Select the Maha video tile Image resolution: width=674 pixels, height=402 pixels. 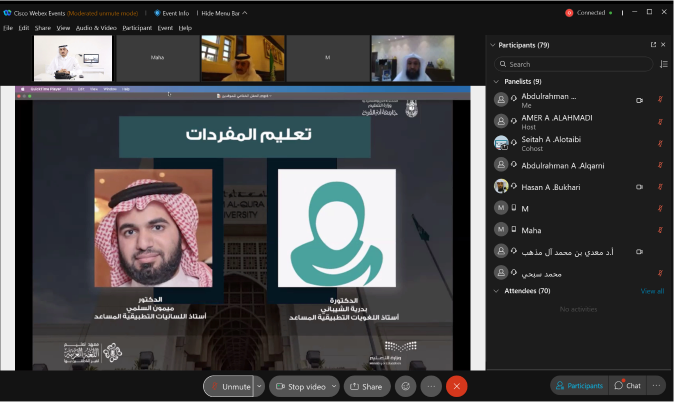tap(158, 58)
